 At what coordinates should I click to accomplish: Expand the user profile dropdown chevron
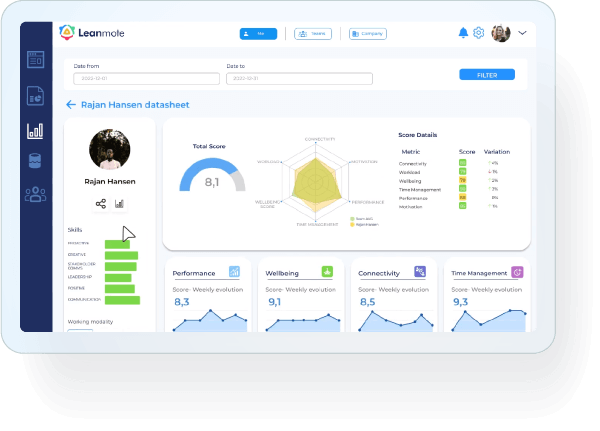click(523, 33)
